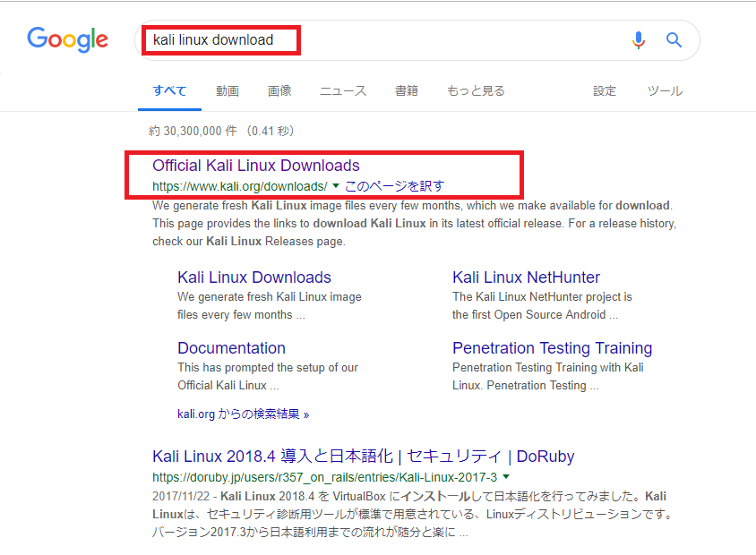
Task: Click the doruby.jp green URL text
Action: coord(324,477)
